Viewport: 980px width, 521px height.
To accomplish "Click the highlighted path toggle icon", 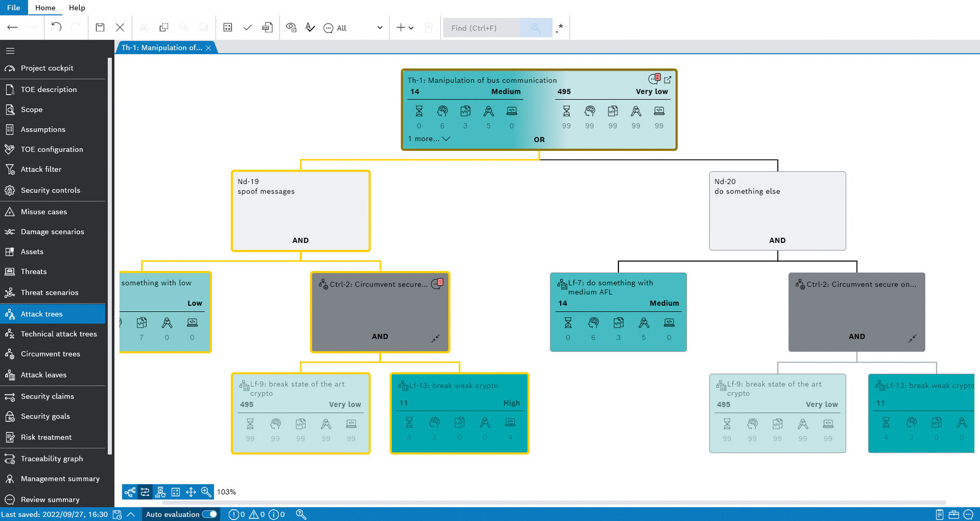I will pyautogui.click(x=145, y=492).
